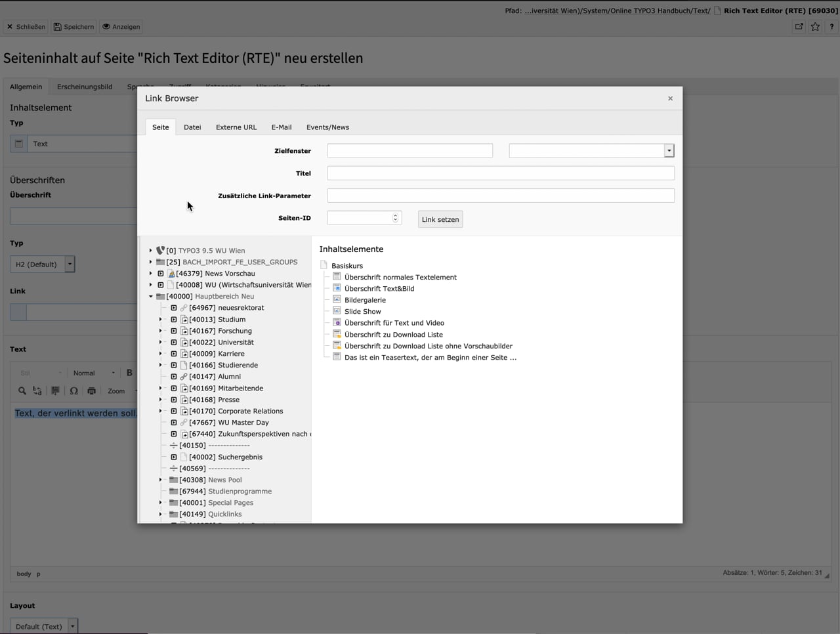Toggle content box beside Karriere
Image resolution: width=840 pixels, height=634 pixels.
pos(174,354)
